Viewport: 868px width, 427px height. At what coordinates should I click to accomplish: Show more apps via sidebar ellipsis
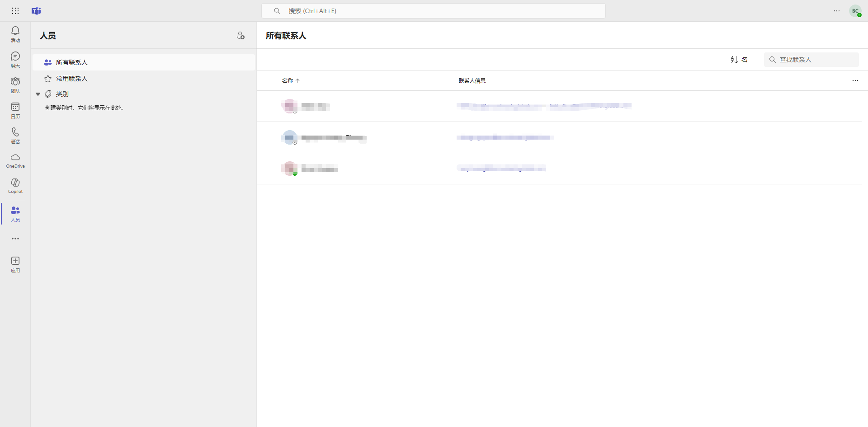[15, 239]
